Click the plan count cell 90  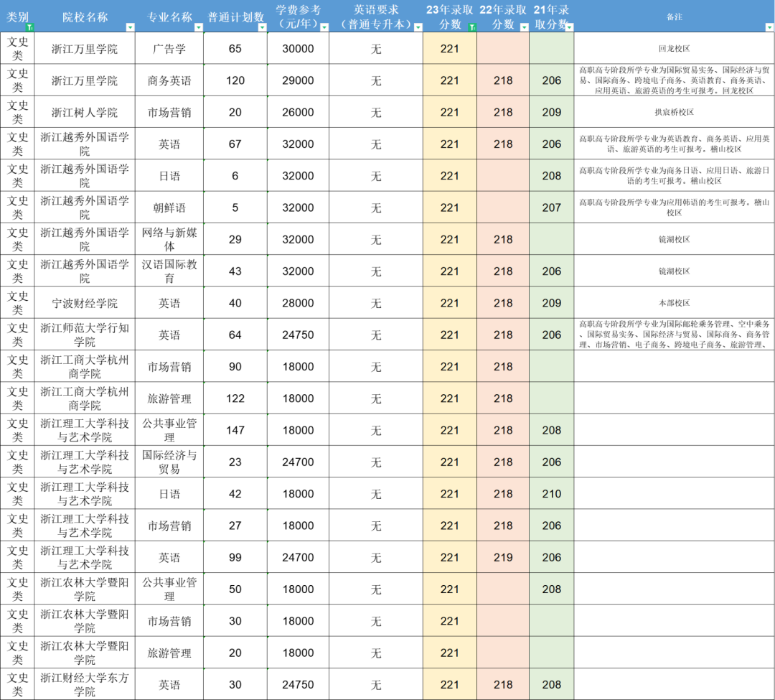coord(235,366)
